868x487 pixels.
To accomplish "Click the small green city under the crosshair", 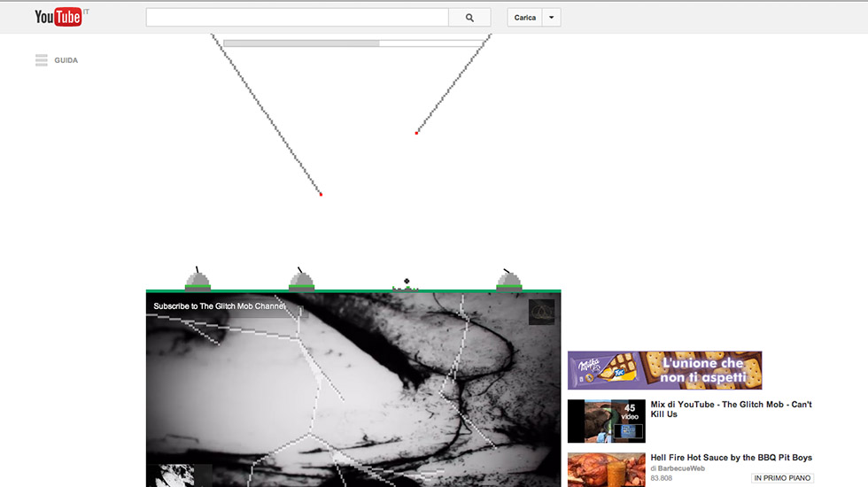I will click(406, 287).
